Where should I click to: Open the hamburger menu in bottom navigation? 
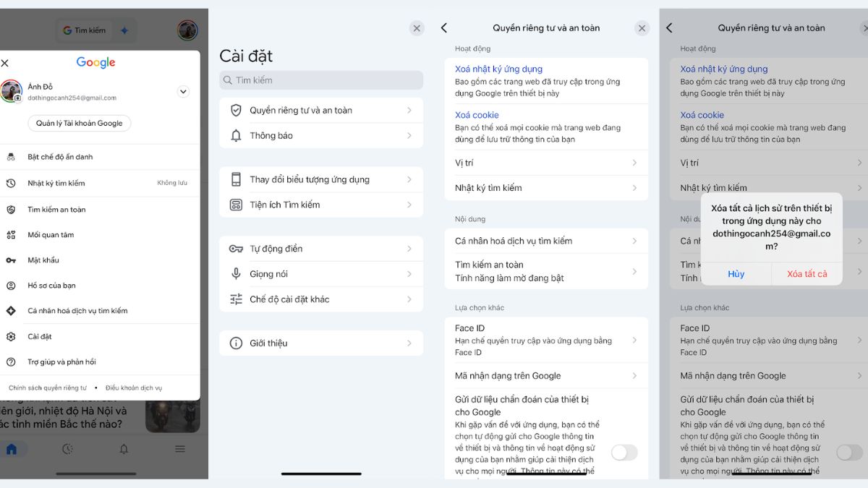[180, 449]
